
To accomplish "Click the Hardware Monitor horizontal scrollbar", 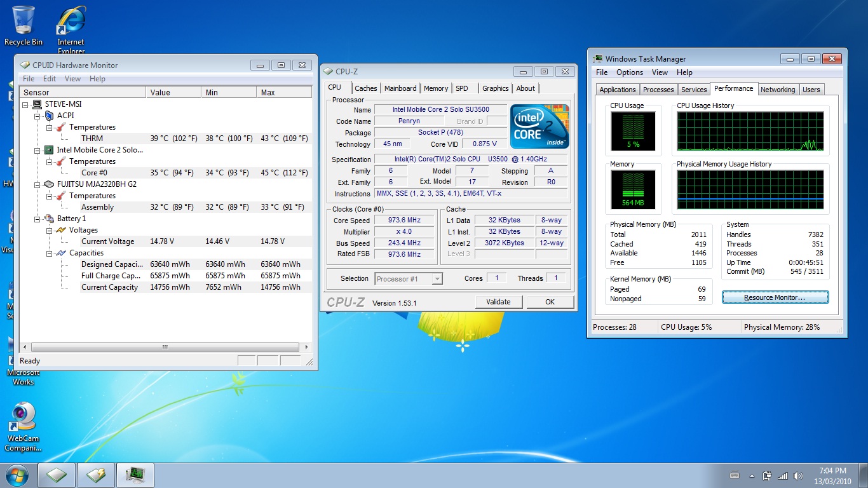I will 165,347.
